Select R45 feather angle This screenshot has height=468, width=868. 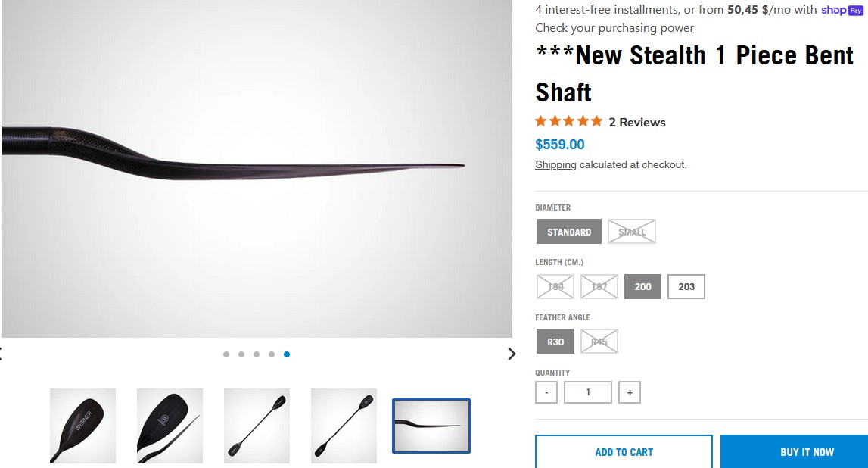tap(599, 342)
